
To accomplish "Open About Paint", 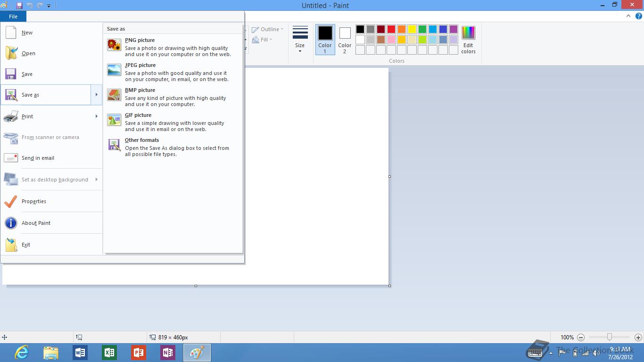I will 51,223.
